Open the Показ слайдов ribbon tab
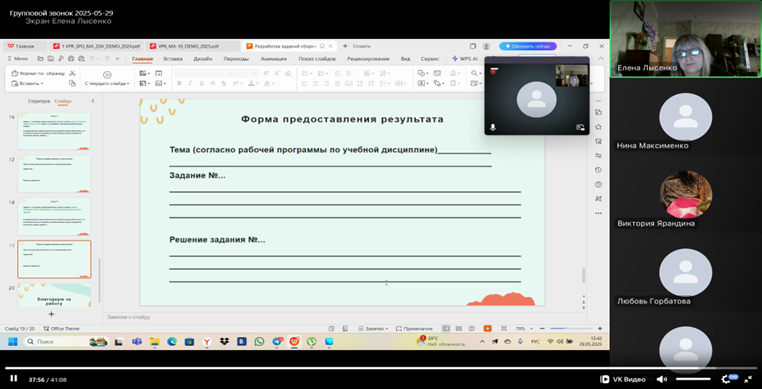This screenshot has width=762, height=389. [x=317, y=59]
